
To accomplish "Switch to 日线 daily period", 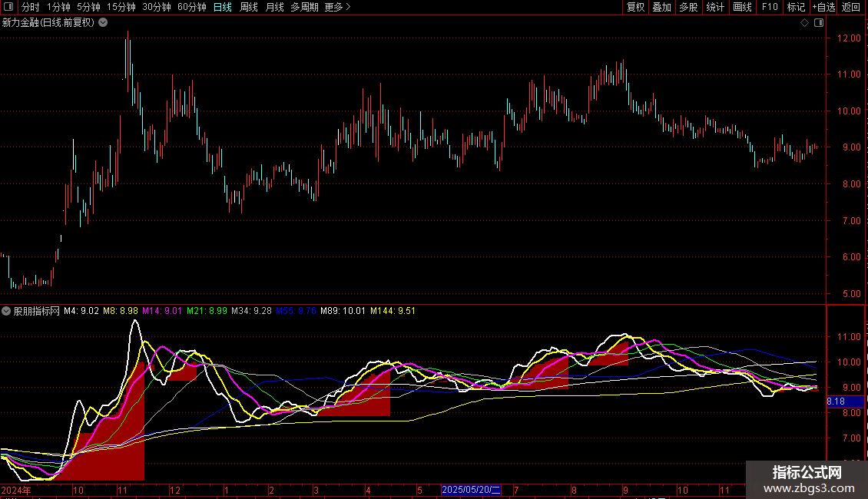I will coord(222,7).
